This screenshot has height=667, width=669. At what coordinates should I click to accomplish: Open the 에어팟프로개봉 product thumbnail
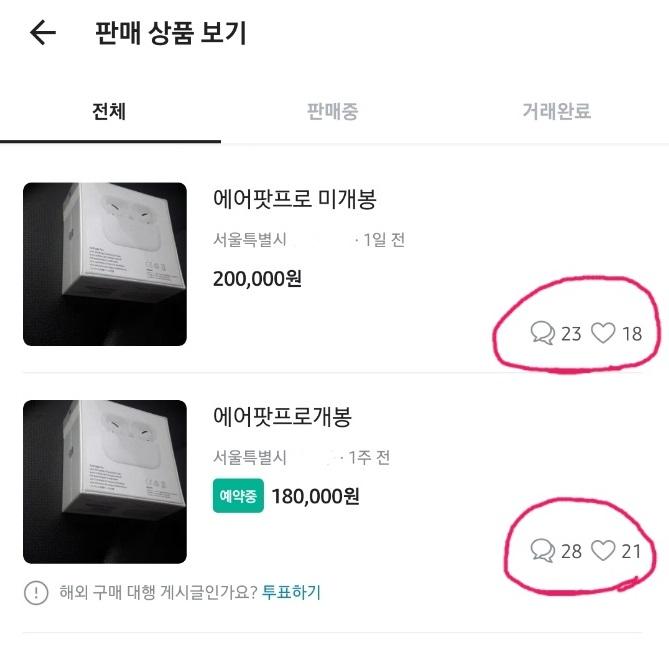(x=105, y=481)
